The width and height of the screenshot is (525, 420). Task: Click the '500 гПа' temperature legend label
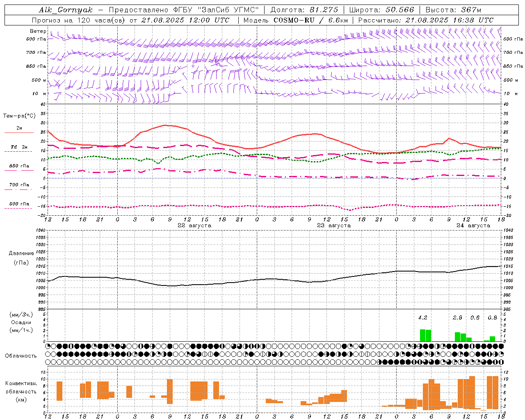click(19, 203)
